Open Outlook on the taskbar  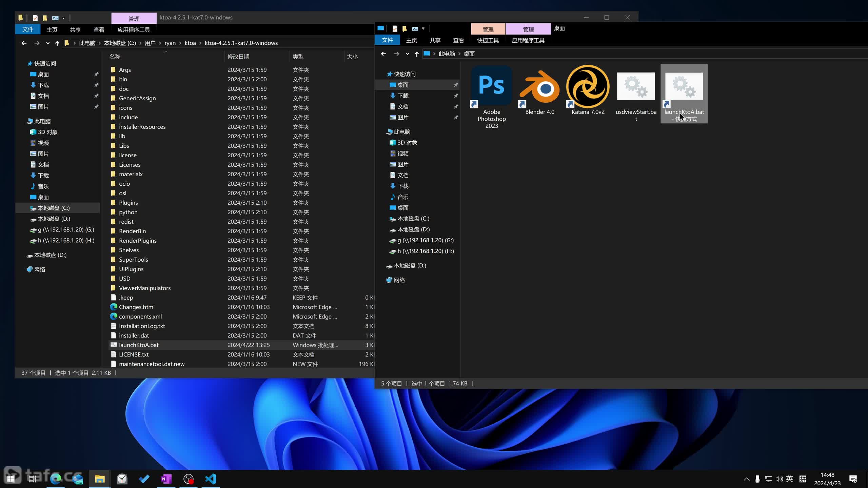pyautogui.click(x=77, y=479)
